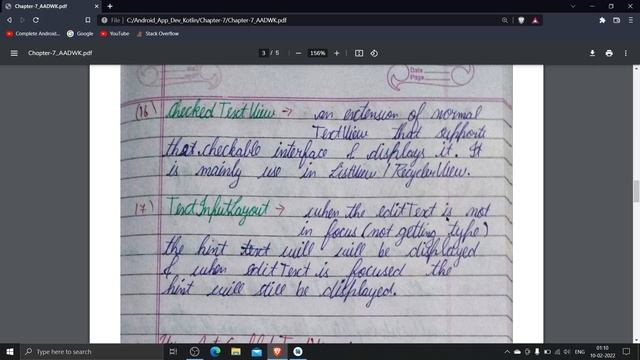Click the scrollbar up arrow
640x360 pixels.
point(636,68)
